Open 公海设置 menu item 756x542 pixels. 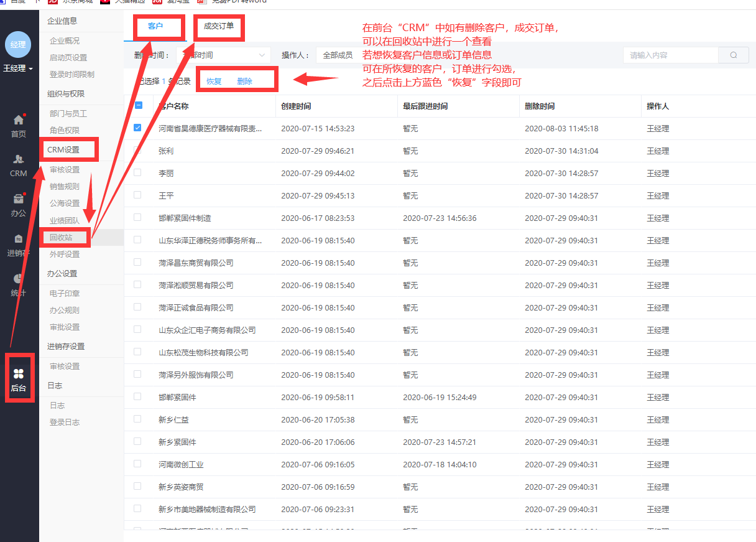pyautogui.click(x=65, y=203)
